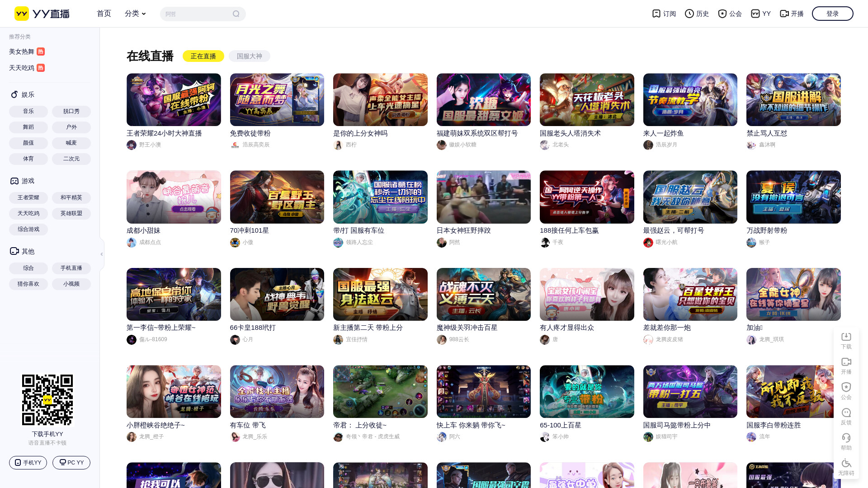Image resolution: width=868 pixels, height=488 pixels.
Task: Click streamer name 龙腾皮皮猪
Action: [x=669, y=340]
